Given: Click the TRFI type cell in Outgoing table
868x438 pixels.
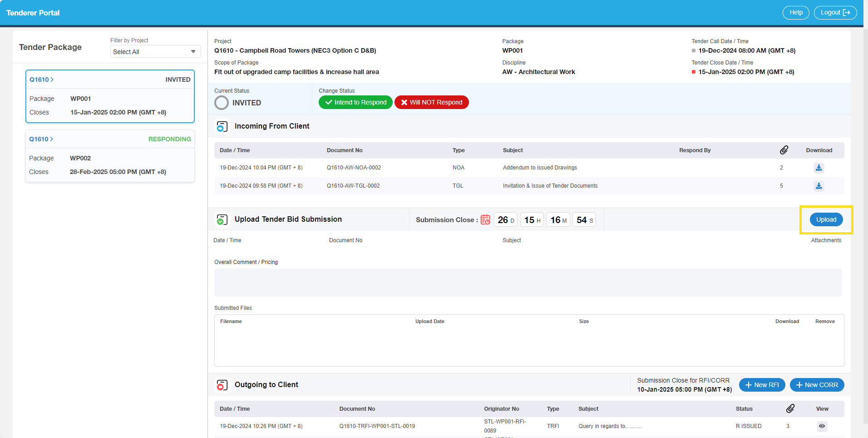Looking at the screenshot, I should [x=552, y=426].
